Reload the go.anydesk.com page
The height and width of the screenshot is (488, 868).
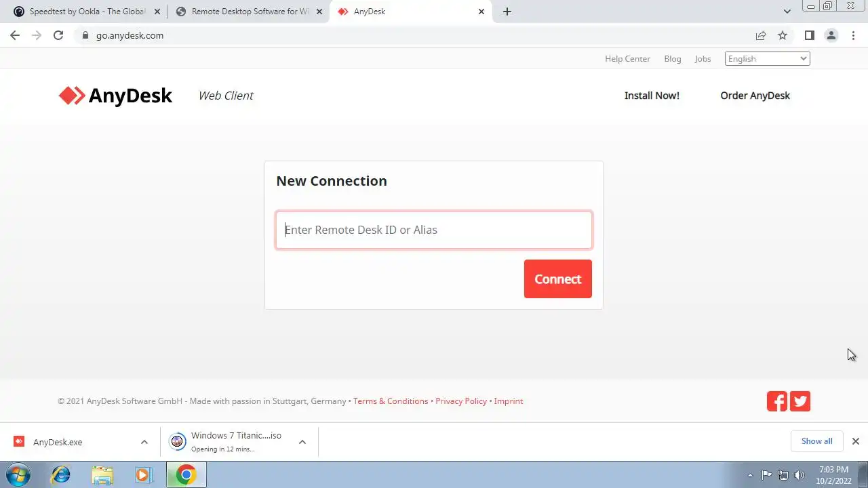pyautogui.click(x=58, y=35)
